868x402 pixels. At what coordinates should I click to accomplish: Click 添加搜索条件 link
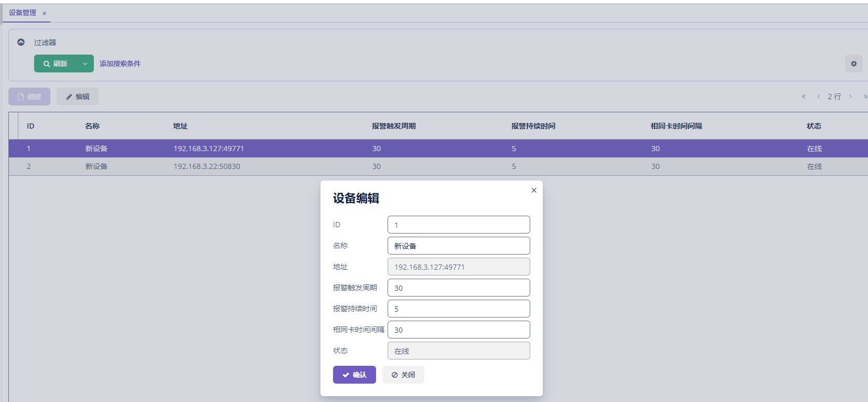click(x=120, y=64)
